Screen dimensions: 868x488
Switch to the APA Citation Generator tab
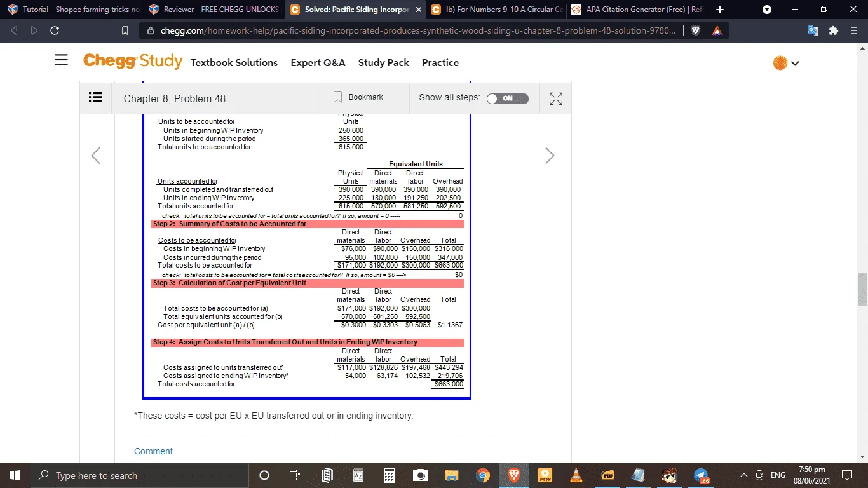coord(637,10)
